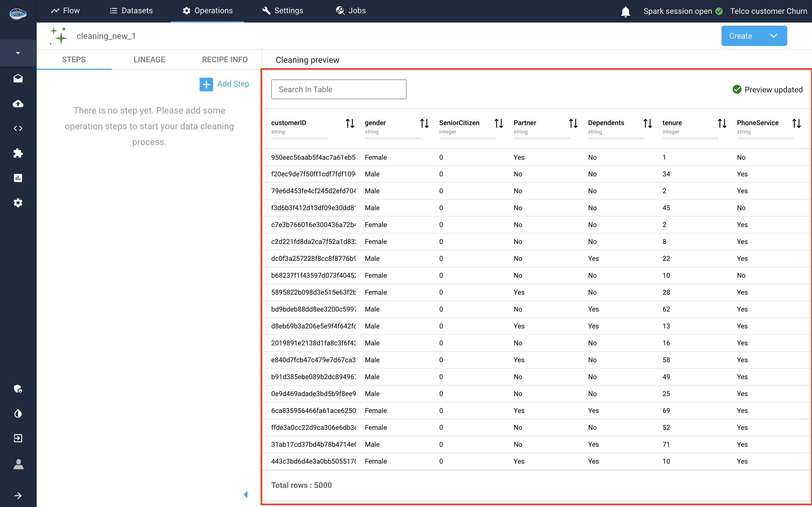
Task: Click the logout exit icon in sidebar
Action: click(18, 438)
